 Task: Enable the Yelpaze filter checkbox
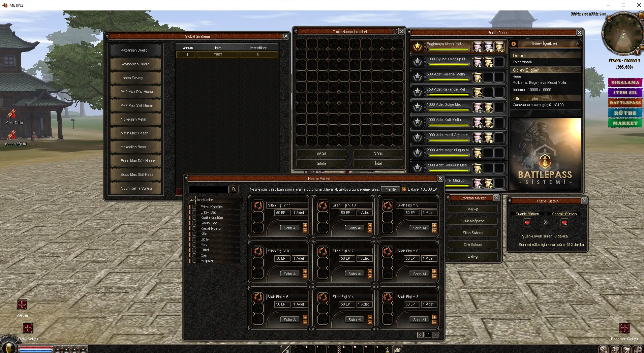click(x=194, y=261)
